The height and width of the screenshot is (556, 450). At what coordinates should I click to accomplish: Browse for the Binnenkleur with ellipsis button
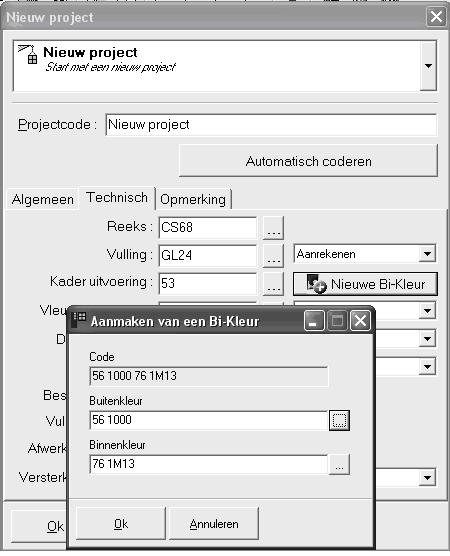pos(339,464)
